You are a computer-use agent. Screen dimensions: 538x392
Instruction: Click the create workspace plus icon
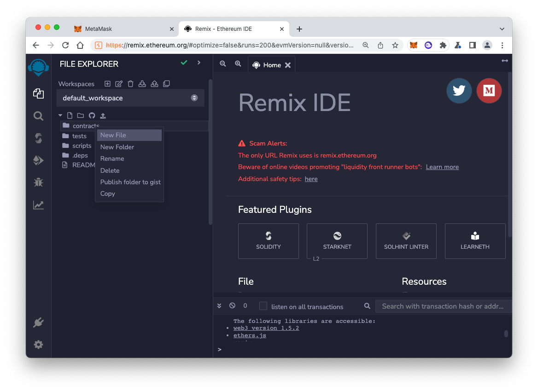[x=107, y=84]
